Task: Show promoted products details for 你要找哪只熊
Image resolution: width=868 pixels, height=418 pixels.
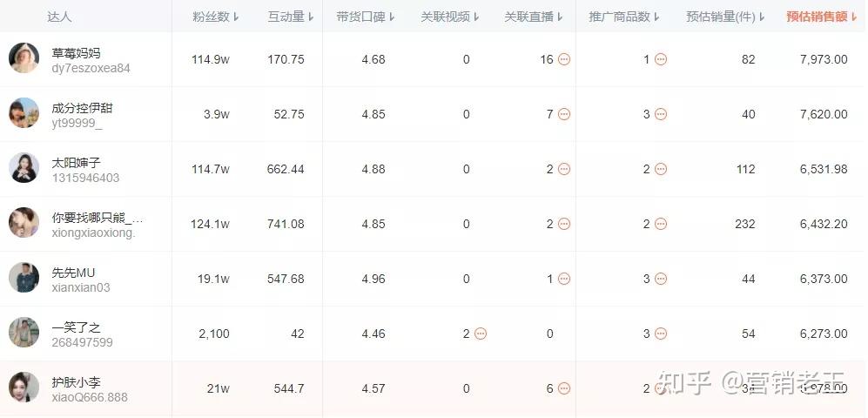Action: click(x=661, y=224)
